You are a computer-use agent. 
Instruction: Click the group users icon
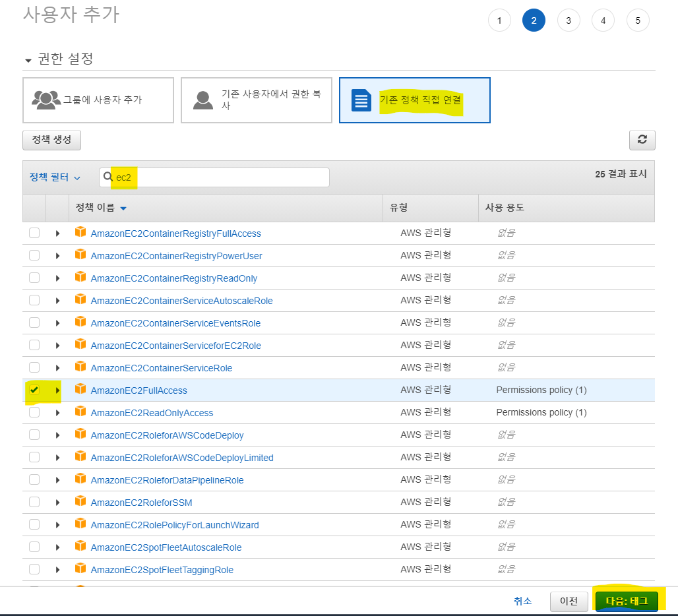point(46,100)
